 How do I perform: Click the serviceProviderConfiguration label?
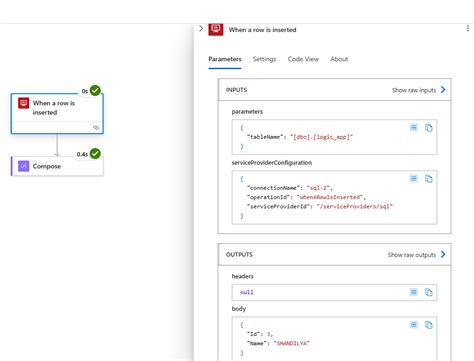pos(272,163)
